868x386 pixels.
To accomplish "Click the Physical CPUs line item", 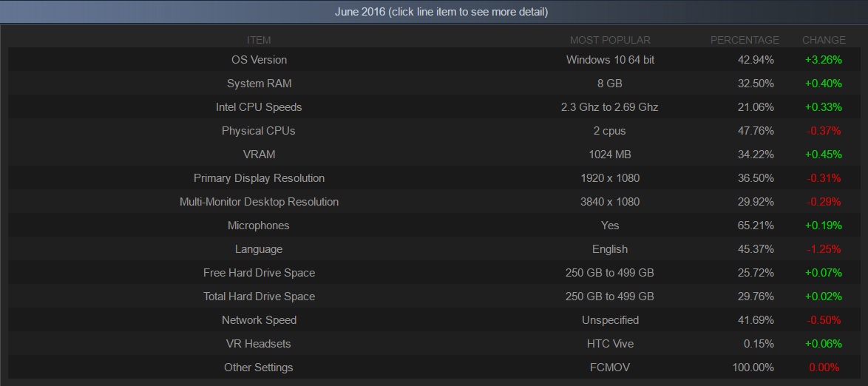I will pos(259,131).
